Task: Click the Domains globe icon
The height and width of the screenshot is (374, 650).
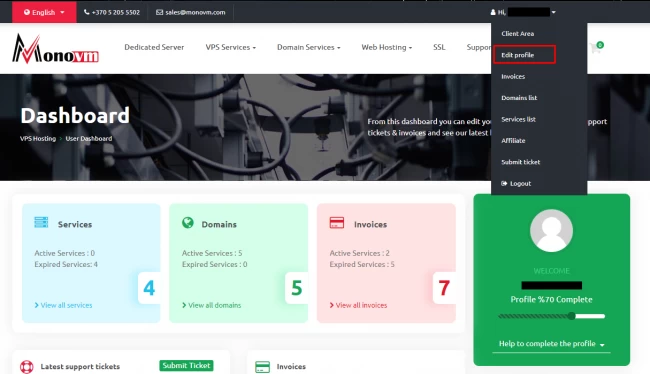Action: [x=188, y=223]
